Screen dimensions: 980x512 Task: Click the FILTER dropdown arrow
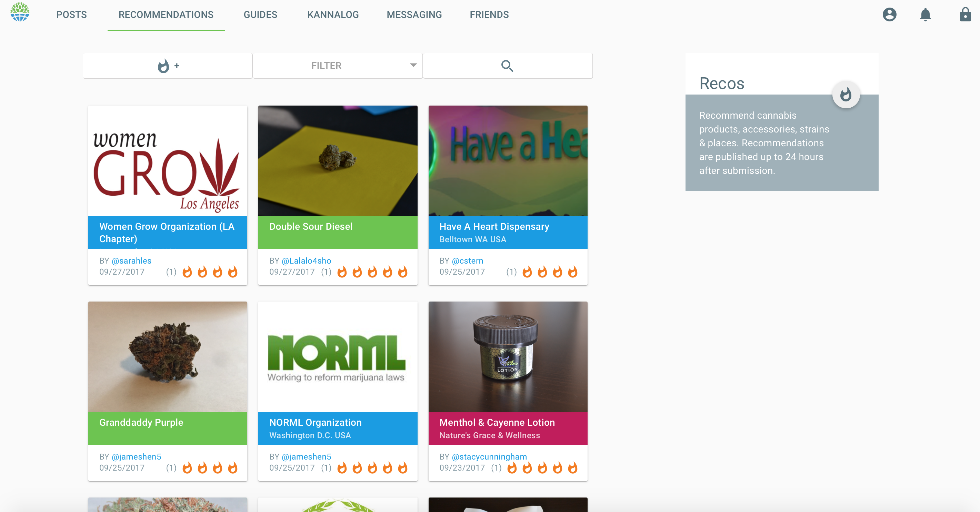[413, 65]
